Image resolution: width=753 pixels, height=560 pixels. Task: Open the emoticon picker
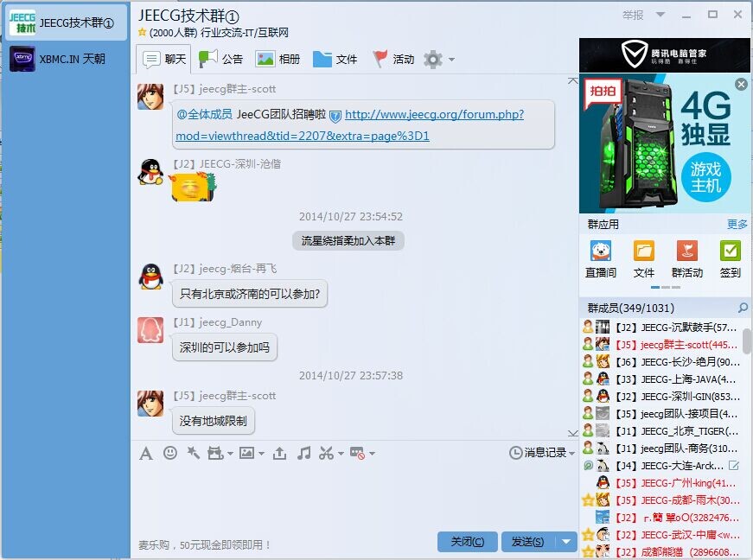[x=170, y=453]
